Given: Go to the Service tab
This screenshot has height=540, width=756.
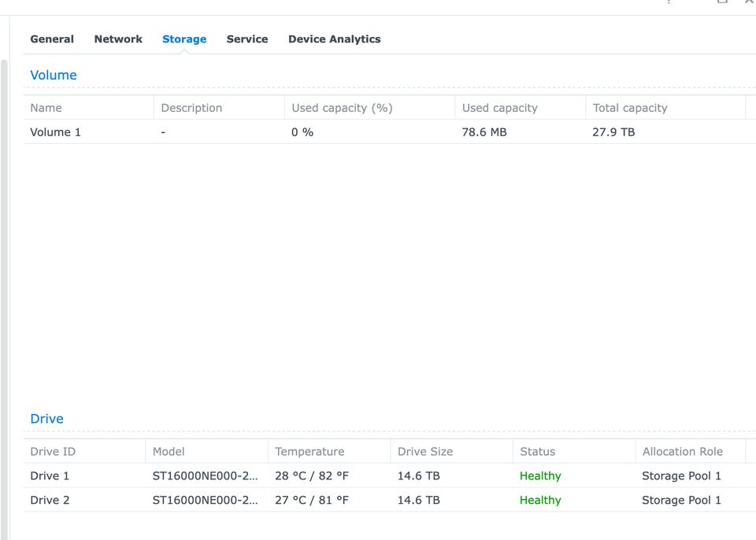Looking at the screenshot, I should 247,39.
